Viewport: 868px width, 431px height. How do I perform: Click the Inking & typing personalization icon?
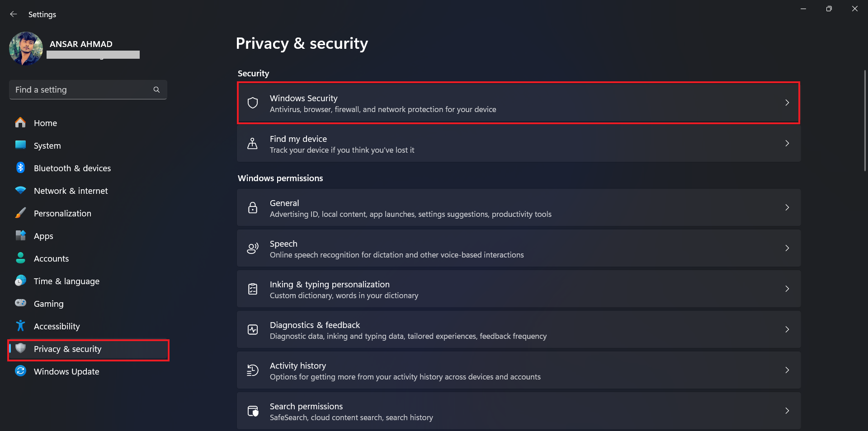252,289
